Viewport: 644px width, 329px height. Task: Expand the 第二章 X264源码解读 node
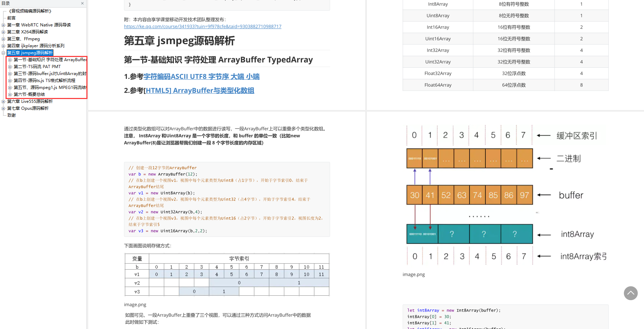pos(3,32)
